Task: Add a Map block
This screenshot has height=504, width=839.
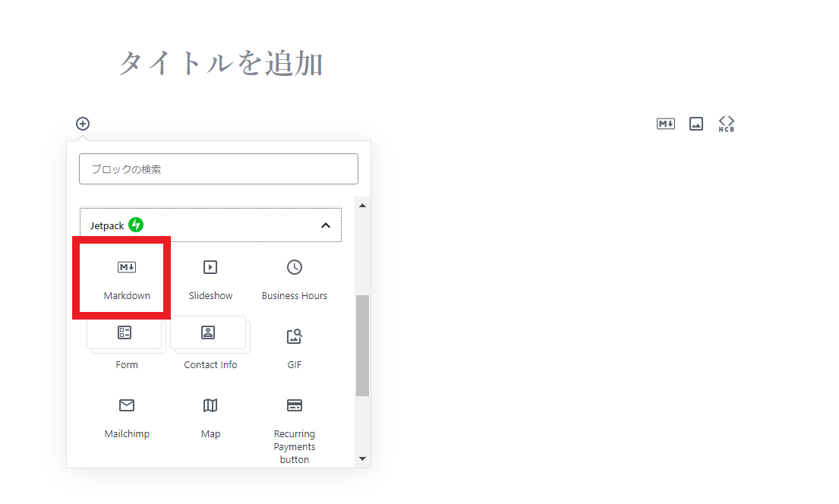Action: pos(210,417)
